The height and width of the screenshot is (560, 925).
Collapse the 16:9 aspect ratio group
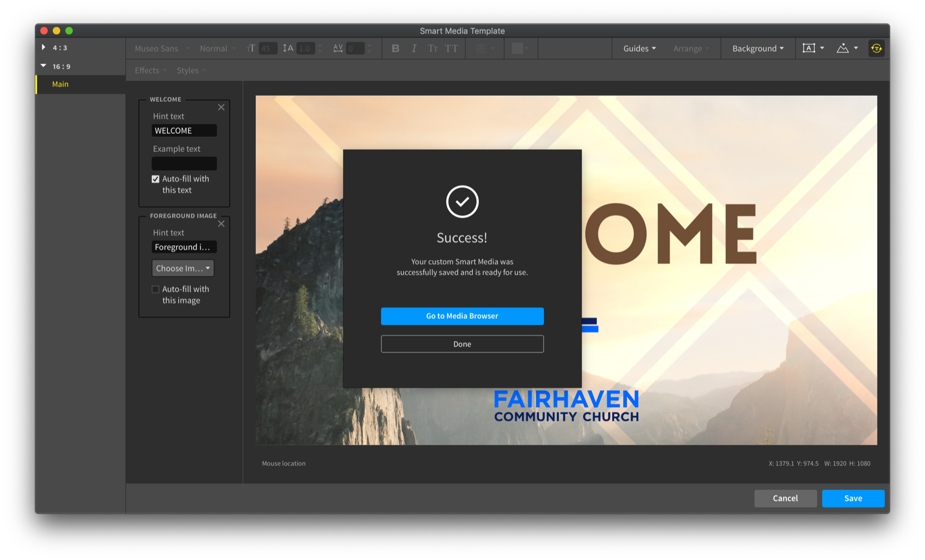(44, 66)
